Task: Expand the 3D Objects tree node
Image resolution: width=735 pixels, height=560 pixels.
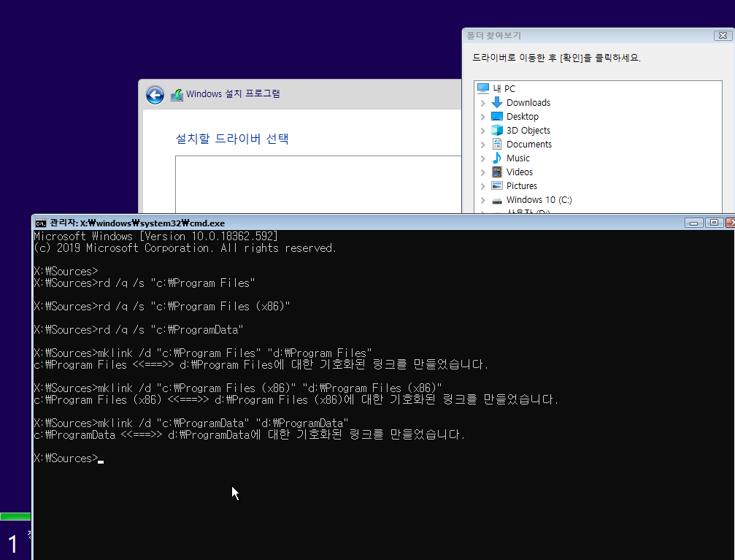Action: click(x=482, y=131)
